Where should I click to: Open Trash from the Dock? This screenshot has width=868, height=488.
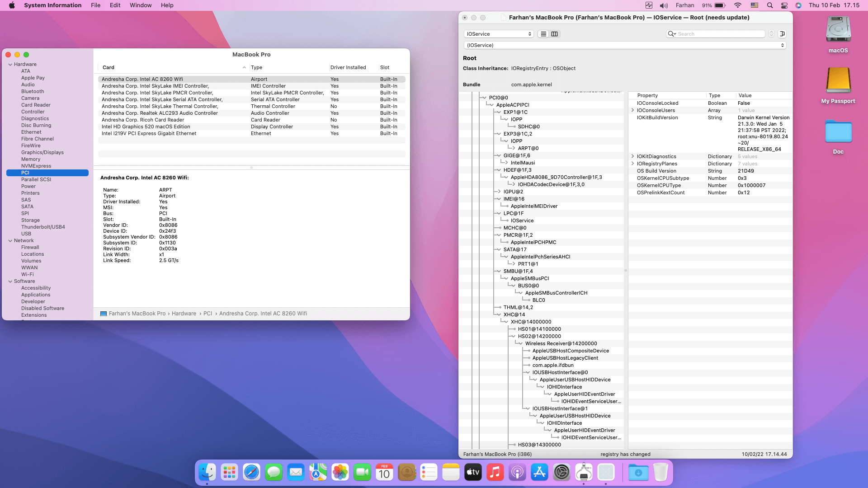[660, 473]
